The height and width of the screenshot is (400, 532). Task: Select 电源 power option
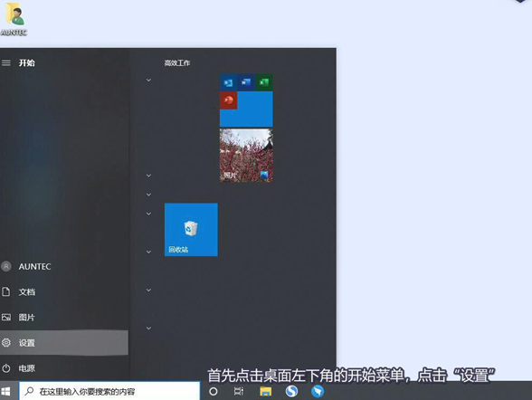click(63, 368)
